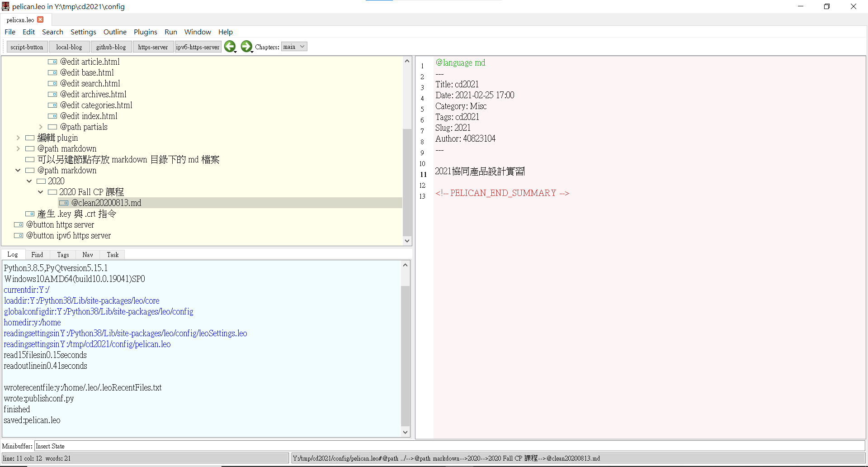Screen dimensions: 868x467
Task: Click node icon beside @edit article.html
Action: (52, 62)
